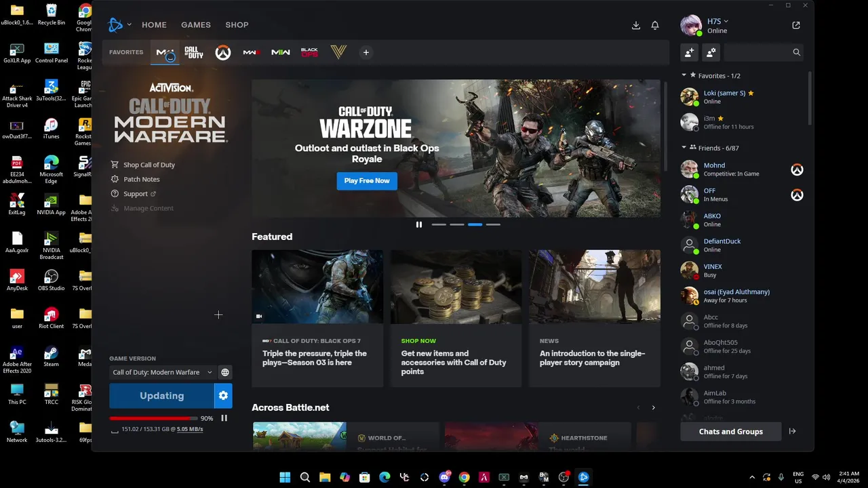Open Chats and Groups
The width and height of the screenshot is (868, 488).
(731, 432)
